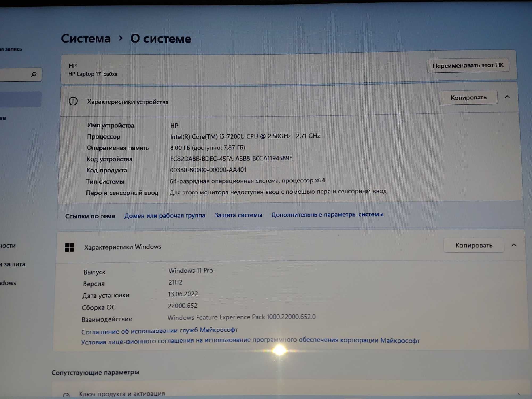This screenshot has height=399, width=532.
Task: Click the Перо и сенсорный ввод label
Action: coord(122,193)
